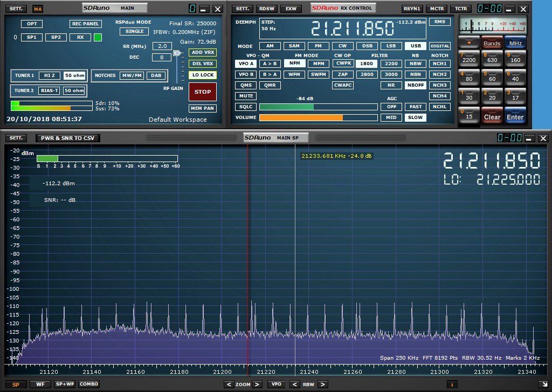The image size is (552, 392).
Task: Click ADD VRX
Action: tap(203, 52)
